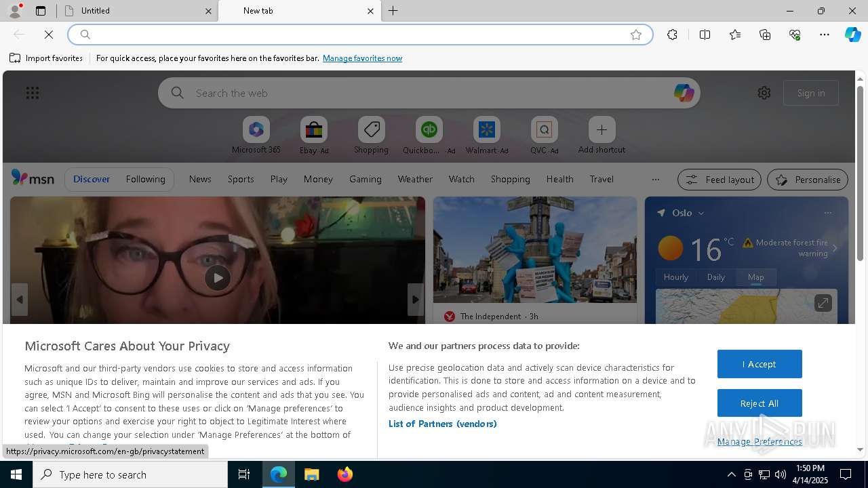Open the News category
Image resolution: width=868 pixels, height=488 pixels.
click(x=200, y=179)
